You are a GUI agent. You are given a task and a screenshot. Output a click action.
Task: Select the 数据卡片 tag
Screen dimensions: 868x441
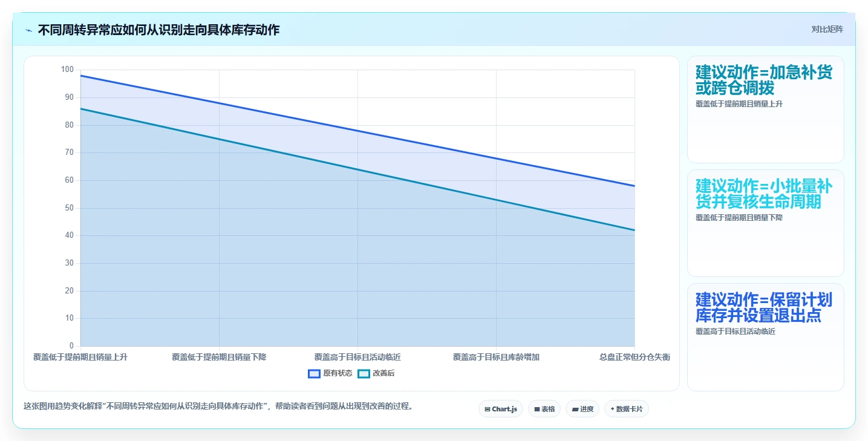[626, 409]
